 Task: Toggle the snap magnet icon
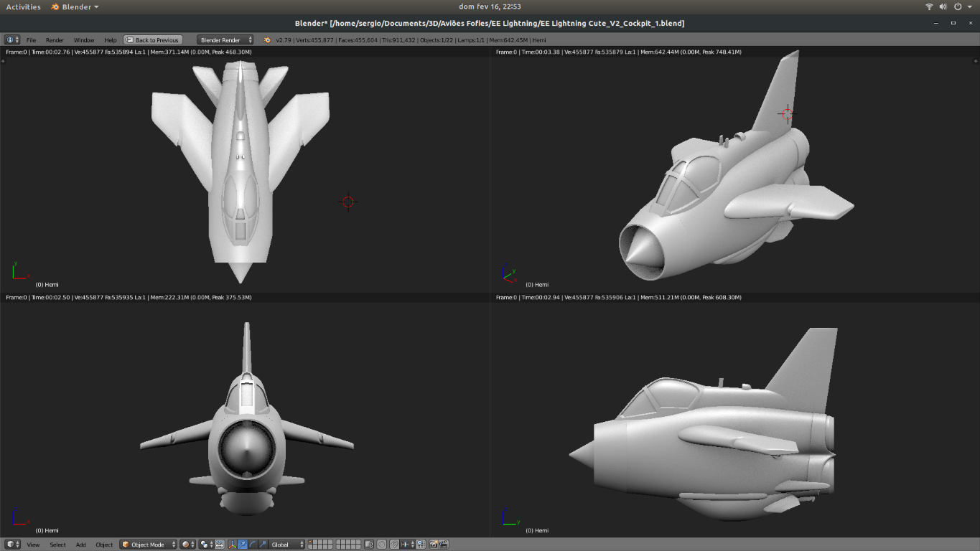(x=394, y=545)
